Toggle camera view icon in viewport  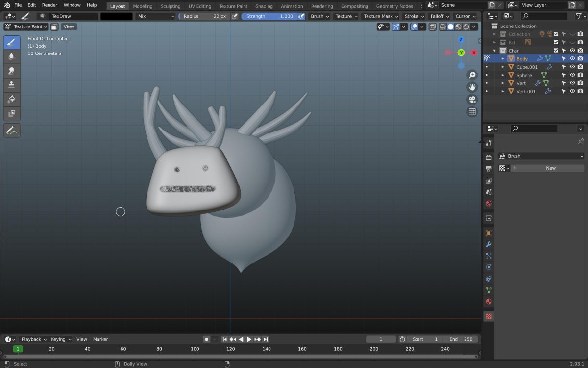472,100
